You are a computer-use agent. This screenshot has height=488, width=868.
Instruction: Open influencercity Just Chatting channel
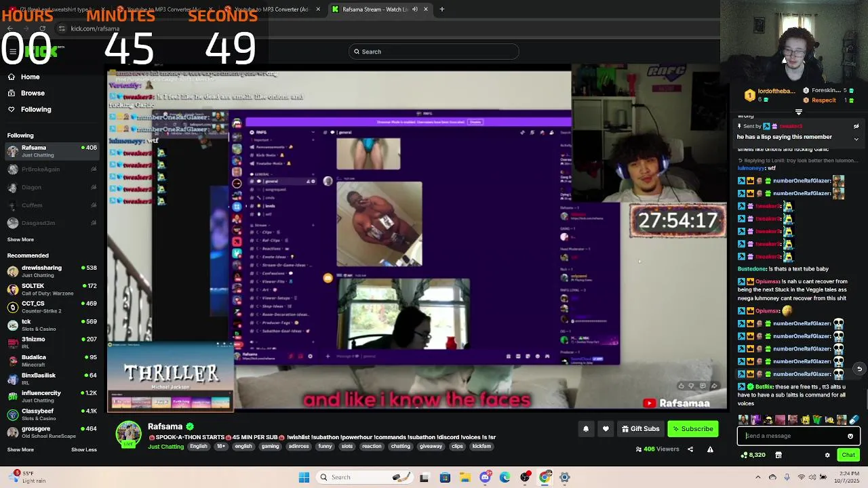pyautogui.click(x=52, y=396)
